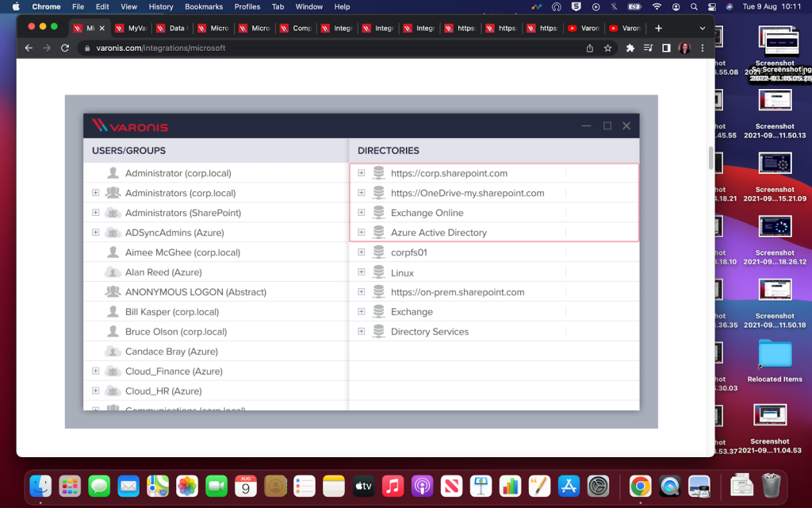Launch Music from the dock
This screenshot has height=508, width=812.
tap(393, 487)
